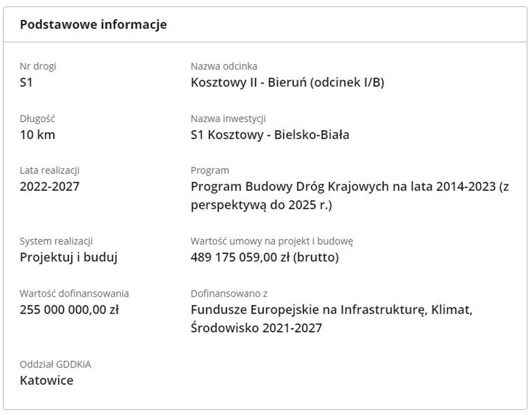Click the "Nazwa odcinka" label
The image size is (532, 415).
(224, 66)
